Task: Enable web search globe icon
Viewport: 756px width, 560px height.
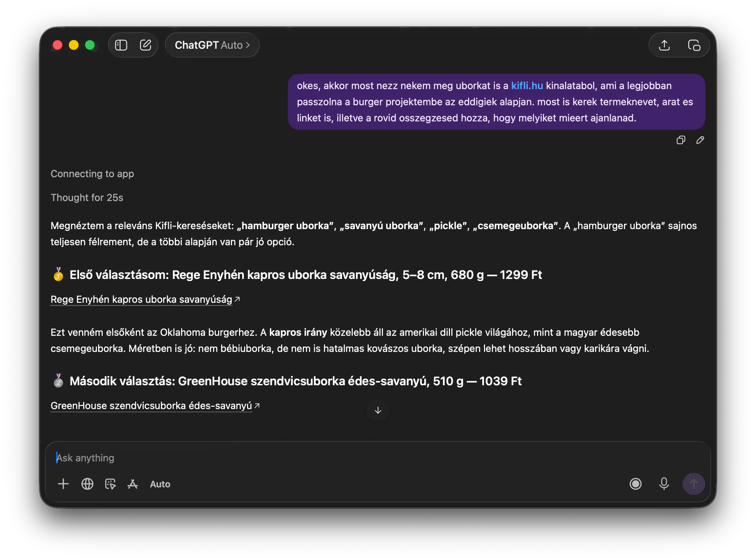Action: pyautogui.click(x=87, y=484)
